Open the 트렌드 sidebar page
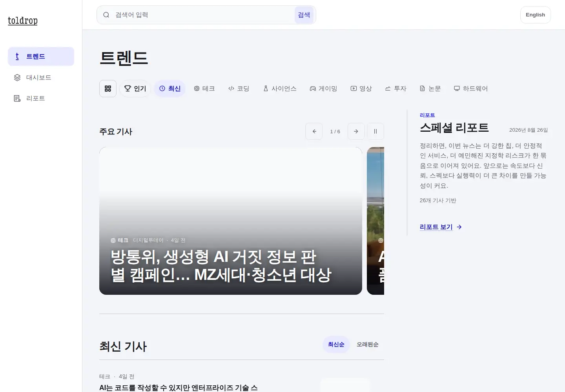The width and height of the screenshot is (565, 392). (x=41, y=56)
